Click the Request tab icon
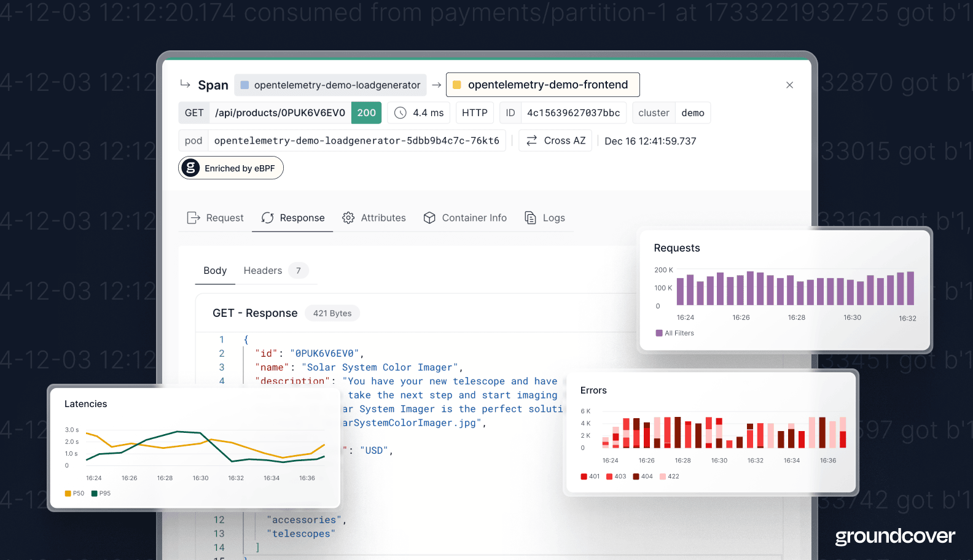This screenshot has width=973, height=560. click(x=193, y=218)
